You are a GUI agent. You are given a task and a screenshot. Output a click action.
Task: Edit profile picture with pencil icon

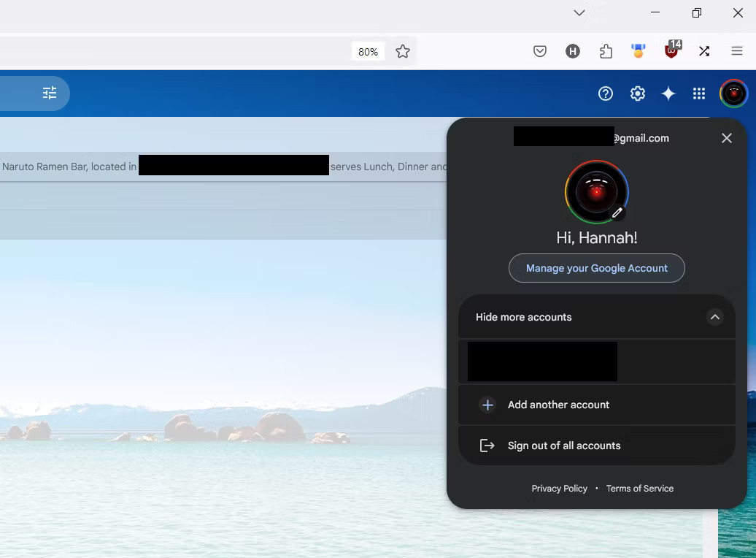(x=617, y=213)
